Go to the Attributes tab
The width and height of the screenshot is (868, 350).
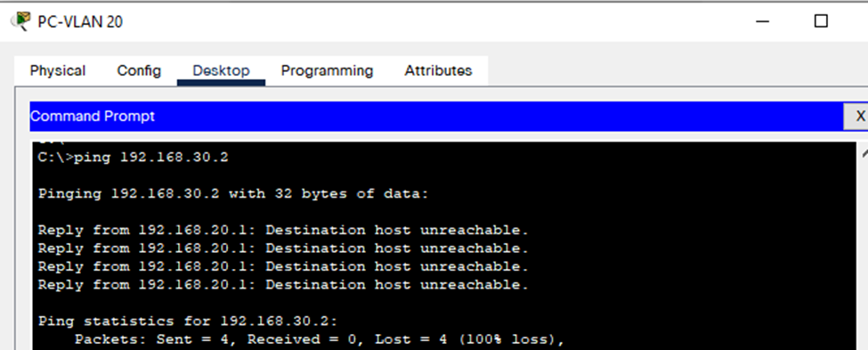pyautogui.click(x=438, y=71)
